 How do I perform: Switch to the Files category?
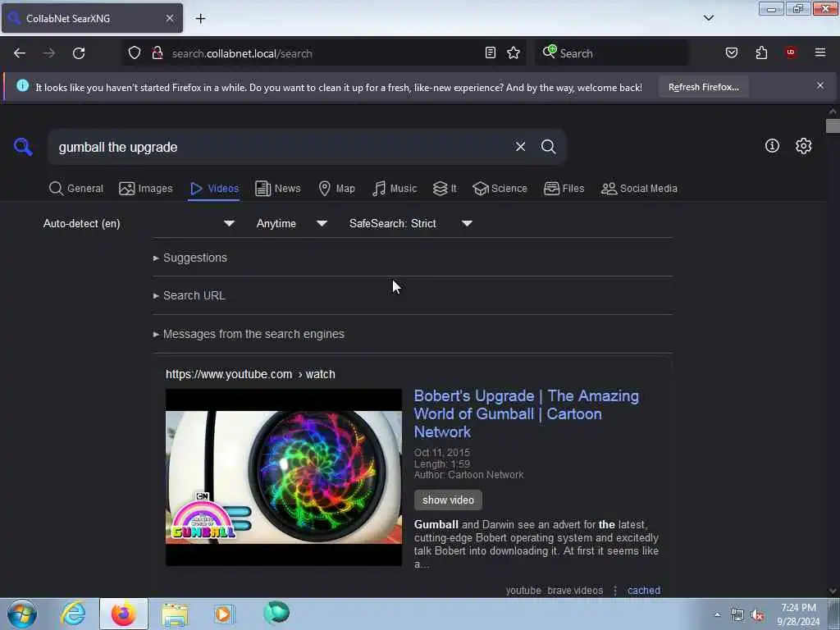pyautogui.click(x=564, y=189)
